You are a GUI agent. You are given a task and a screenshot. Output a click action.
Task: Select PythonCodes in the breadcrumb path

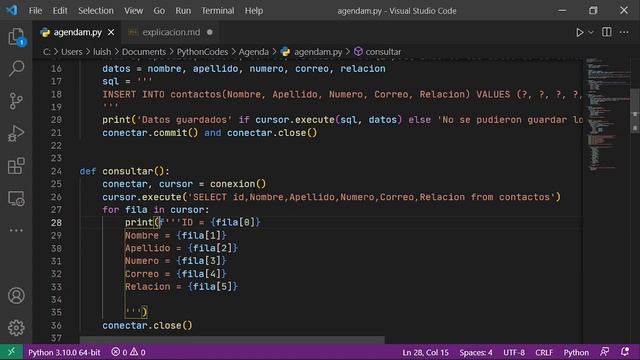202,52
